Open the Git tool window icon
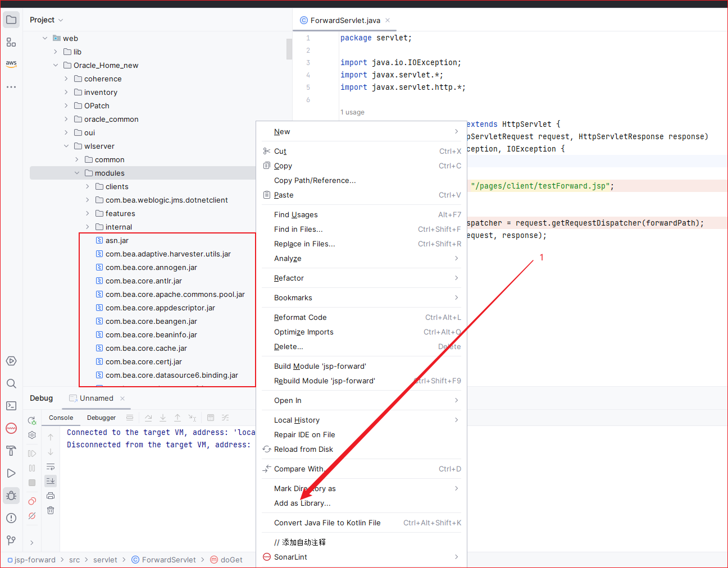728x568 pixels. [11, 540]
